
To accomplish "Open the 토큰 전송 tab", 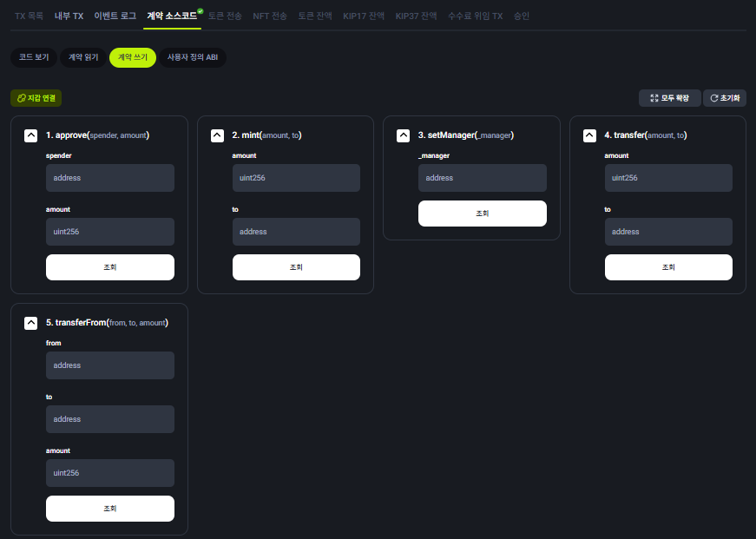I will (225, 16).
